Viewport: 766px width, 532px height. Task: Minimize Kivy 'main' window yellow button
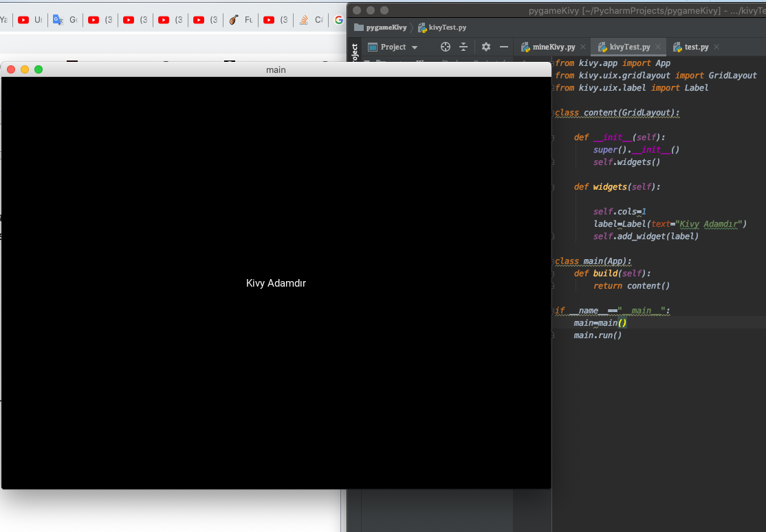(25, 70)
